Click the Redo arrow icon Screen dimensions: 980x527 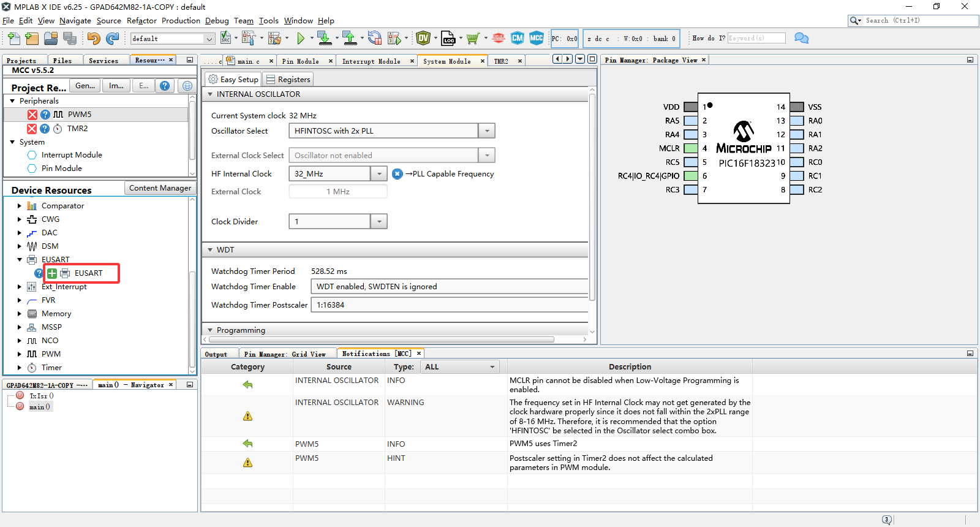(x=112, y=39)
